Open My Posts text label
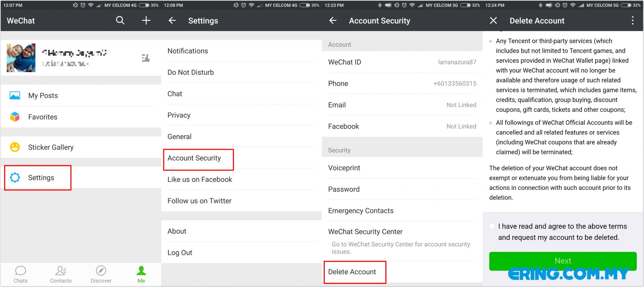Viewport: 644px width, 287px height. [43, 95]
